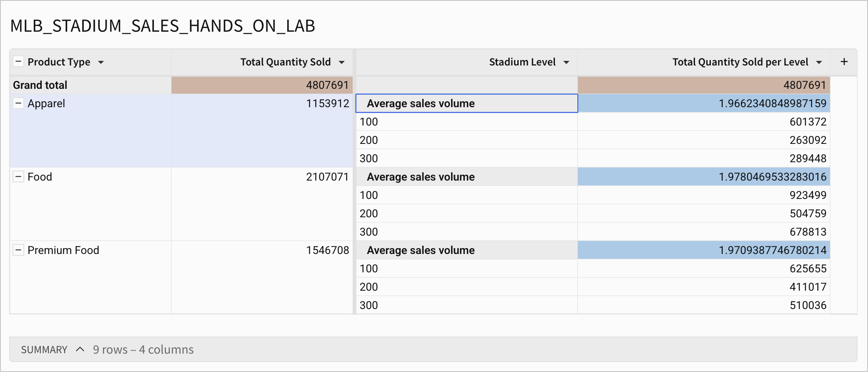Expand the SUMMARY bar chevron
The height and width of the screenshot is (372, 868).
tap(80, 349)
